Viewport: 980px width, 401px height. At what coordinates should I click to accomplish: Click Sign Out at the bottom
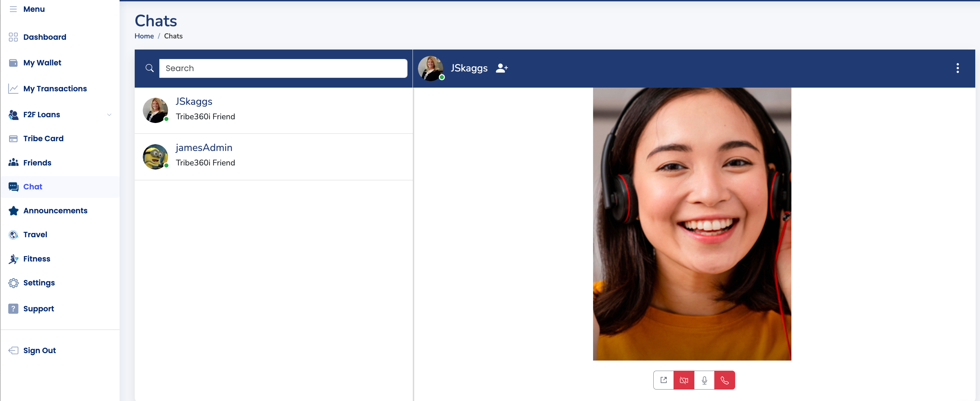click(39, 350)
